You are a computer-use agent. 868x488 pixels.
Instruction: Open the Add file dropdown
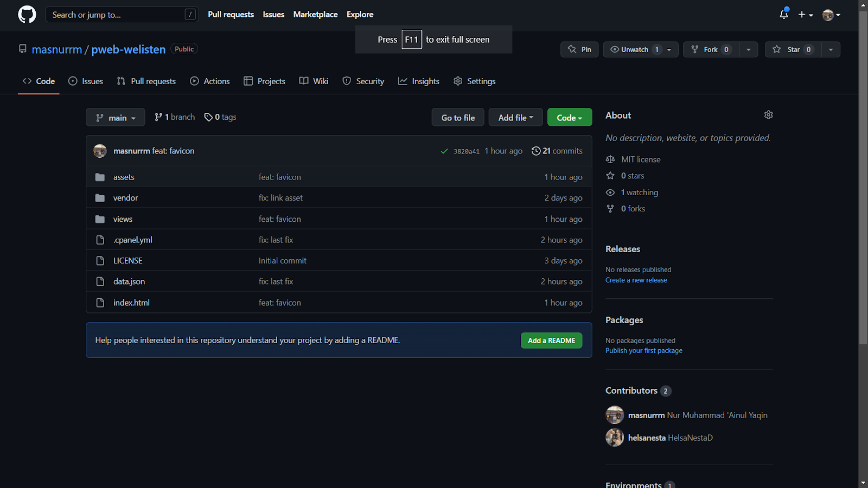point(515,117)
